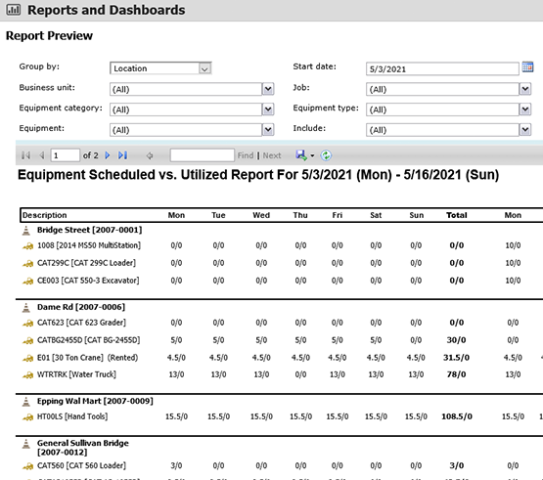Image resolution: width=543 pixels, height=480 pixels.
Task: Open the Job dropdown list
Action: click(x=525, y=89)
